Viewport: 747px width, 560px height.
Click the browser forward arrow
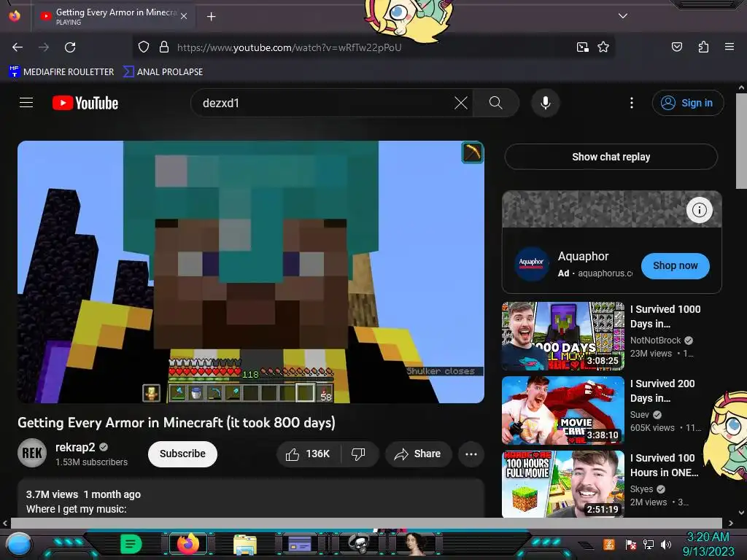pos(44,47)
